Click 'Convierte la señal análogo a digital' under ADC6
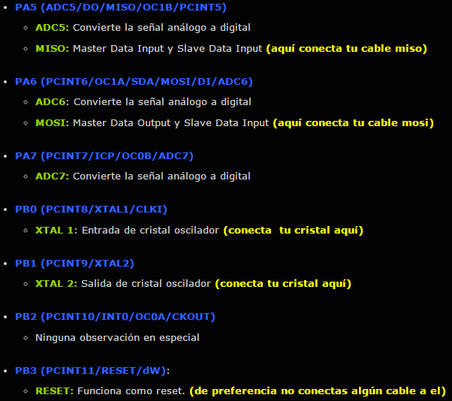The image size is (452, 401). [162, 102]
